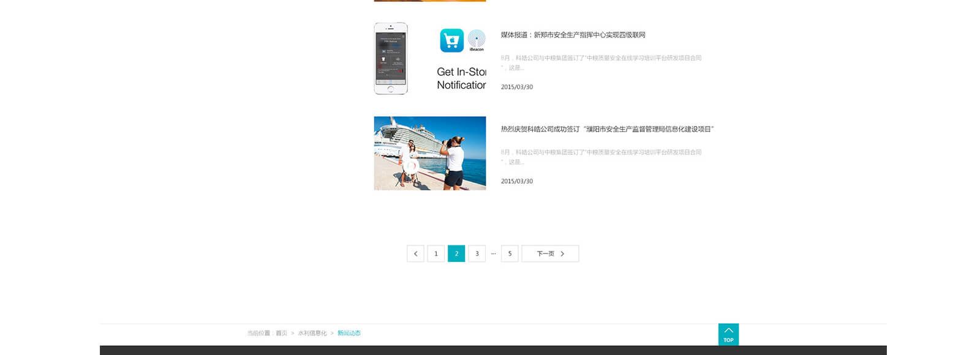Screen dimensions: 980x355
Task: Open 水利信息化 breadcrumb link
Action: point(312,333)
